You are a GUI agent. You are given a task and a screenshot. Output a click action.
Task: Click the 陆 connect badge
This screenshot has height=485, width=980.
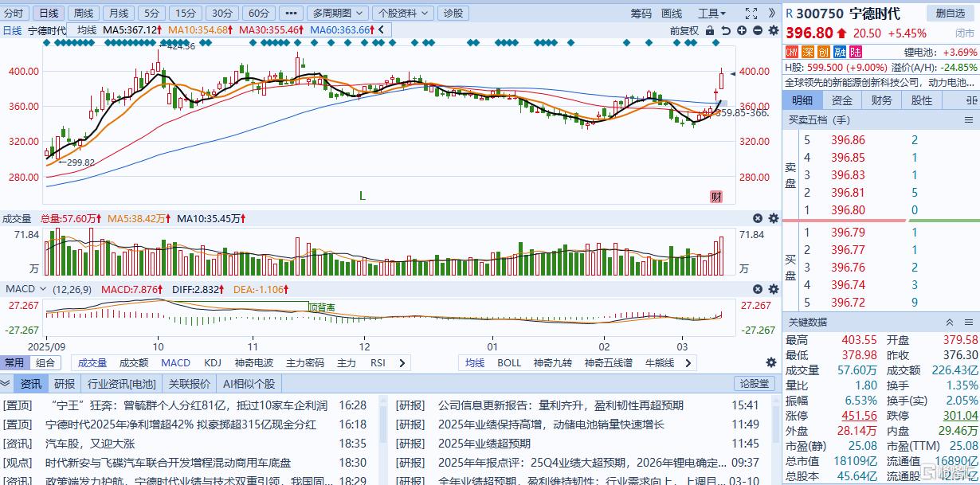click(x=856, y=52)
